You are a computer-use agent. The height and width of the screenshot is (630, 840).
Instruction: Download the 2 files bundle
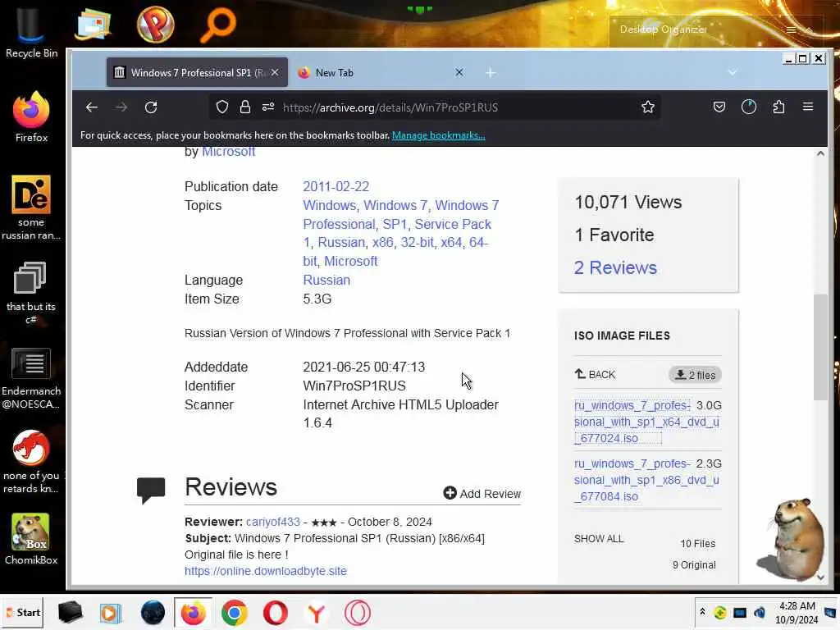tap(695, 375)
